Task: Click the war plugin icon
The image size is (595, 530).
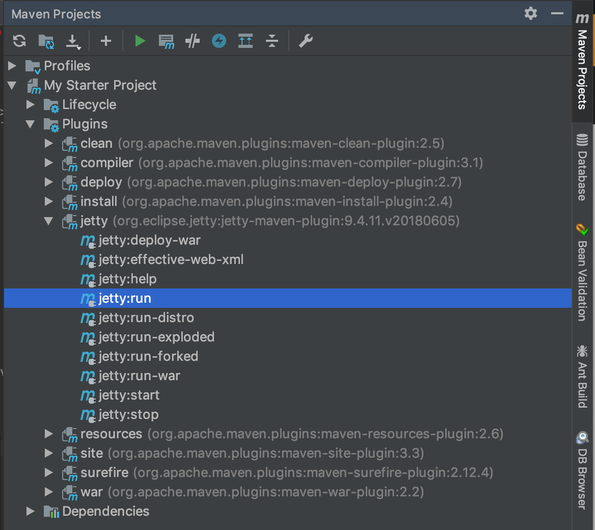Action: pos(70,493)
